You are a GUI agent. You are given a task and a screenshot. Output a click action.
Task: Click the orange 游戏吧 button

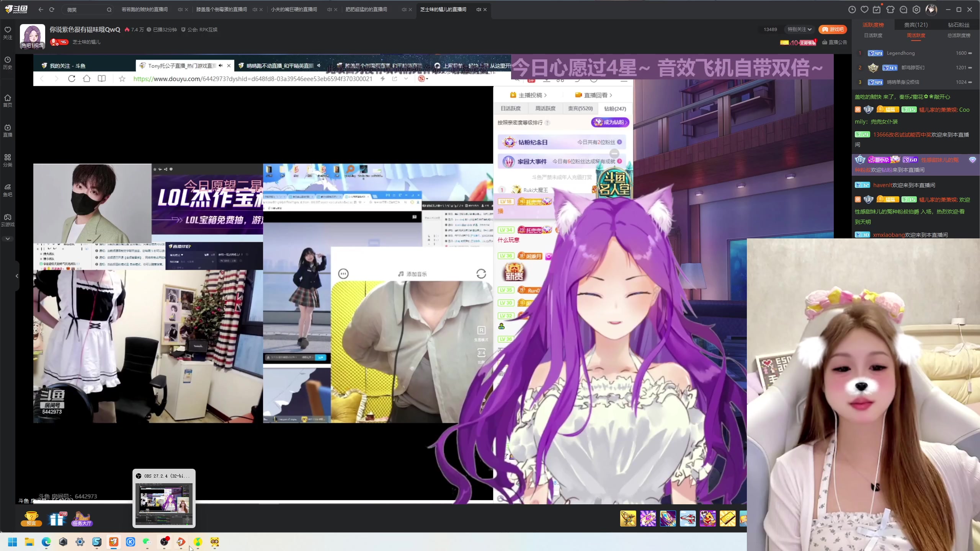(833, 29)
